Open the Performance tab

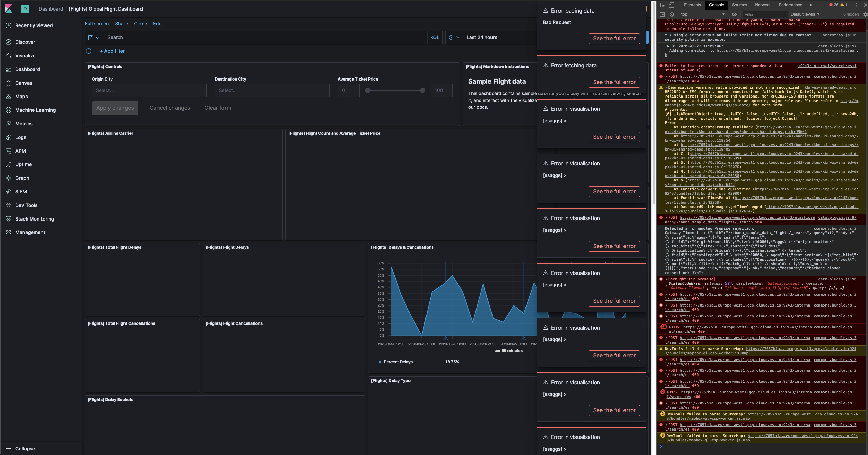[790, 5]
